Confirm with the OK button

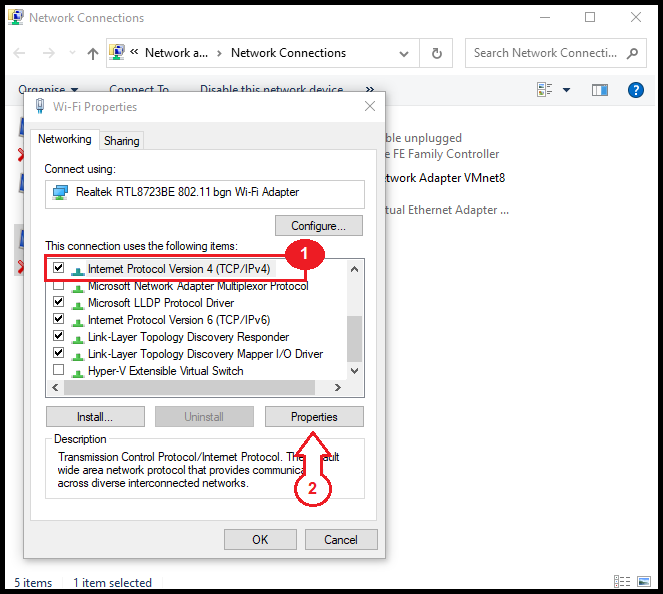click(x=260, y=539)
